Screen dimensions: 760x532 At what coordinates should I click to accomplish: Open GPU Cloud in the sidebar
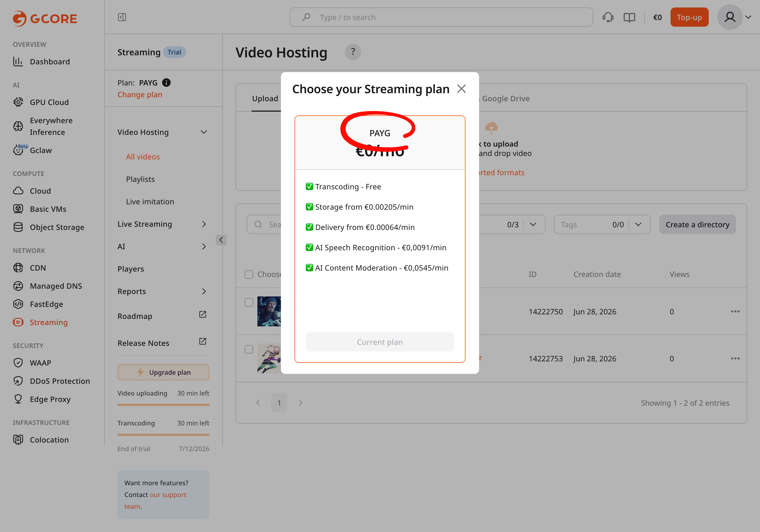pos(49,102)
